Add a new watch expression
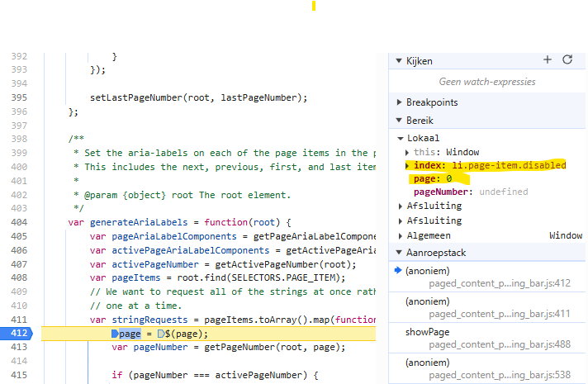Viewport: 588px width, 384px height. [x=548, y=59]
